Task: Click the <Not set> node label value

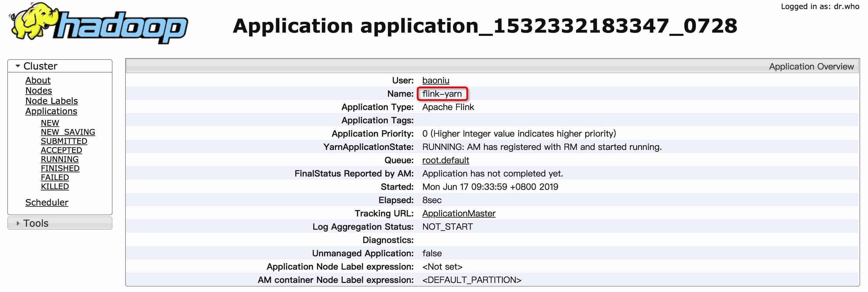Action: coord(442,267)
